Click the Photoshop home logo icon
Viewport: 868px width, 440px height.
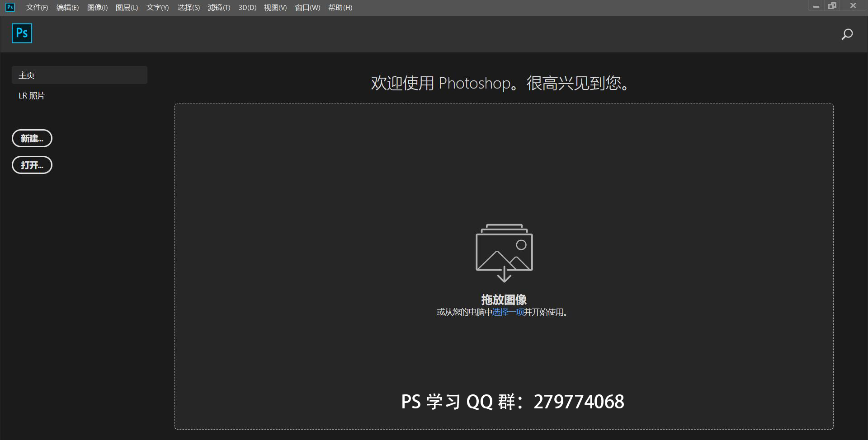[22, 33]
